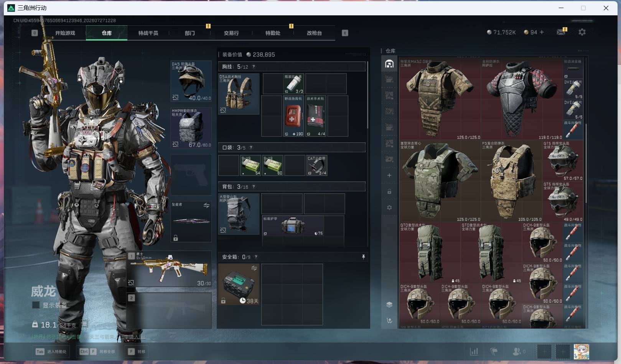Click the 坠星者 melee weapon slot

click(x=191, y=222)
